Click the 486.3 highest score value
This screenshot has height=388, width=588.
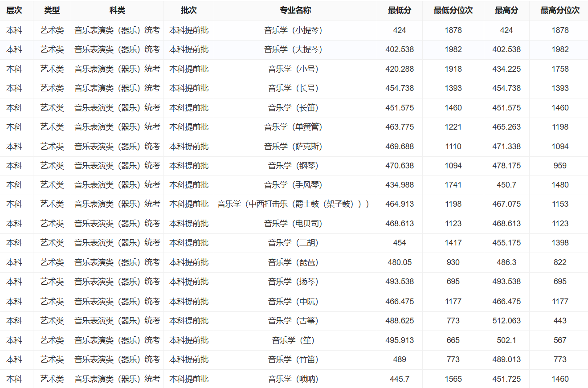tap(506, 262)
